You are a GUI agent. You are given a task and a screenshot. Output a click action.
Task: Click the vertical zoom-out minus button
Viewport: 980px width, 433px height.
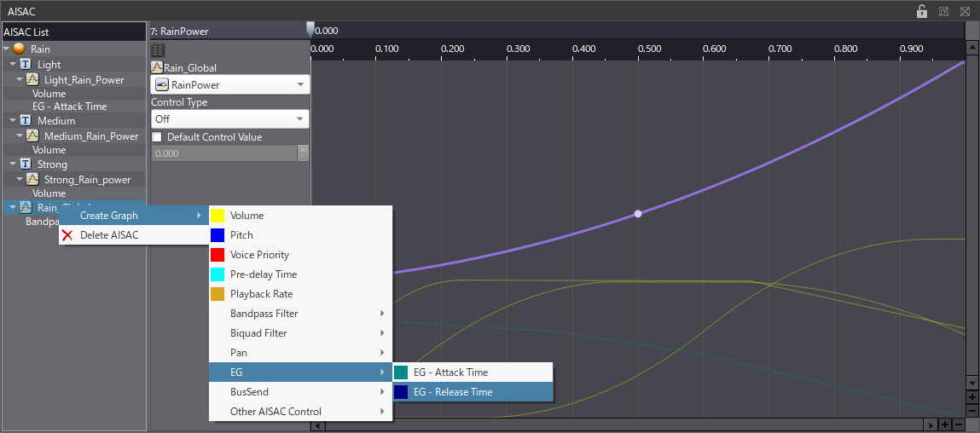971,411
